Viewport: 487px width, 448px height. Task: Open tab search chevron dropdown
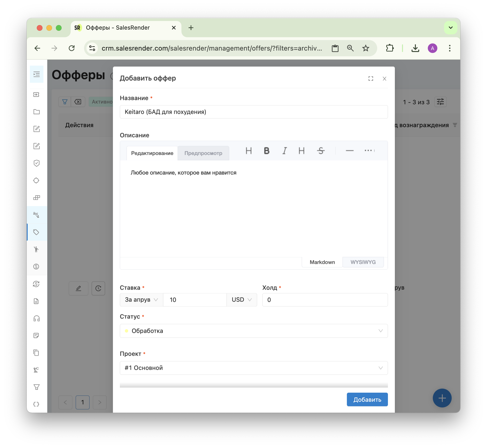(x=451, y=28)
